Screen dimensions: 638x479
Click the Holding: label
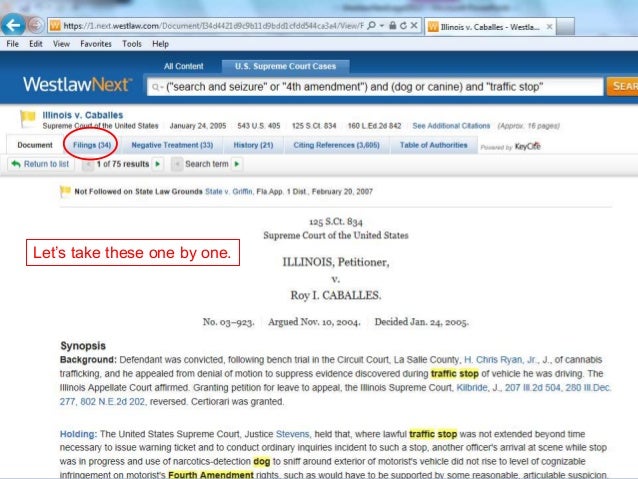pos(78,434)
